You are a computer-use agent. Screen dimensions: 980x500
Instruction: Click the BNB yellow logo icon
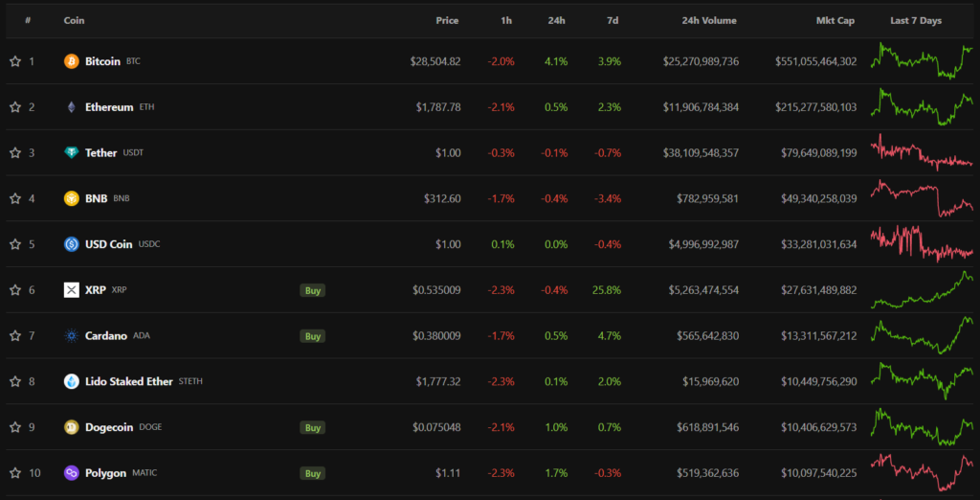[71, 198]
